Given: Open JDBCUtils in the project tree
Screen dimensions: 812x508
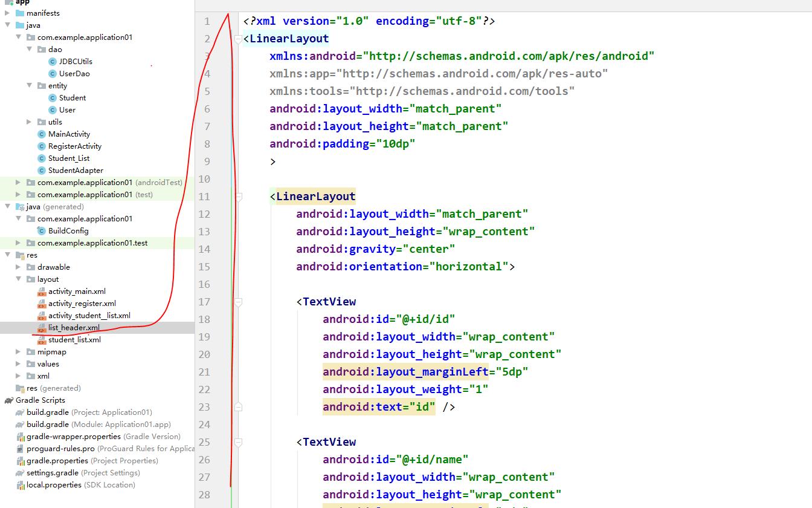Looking at the screenshot, I should coord(76,61).
